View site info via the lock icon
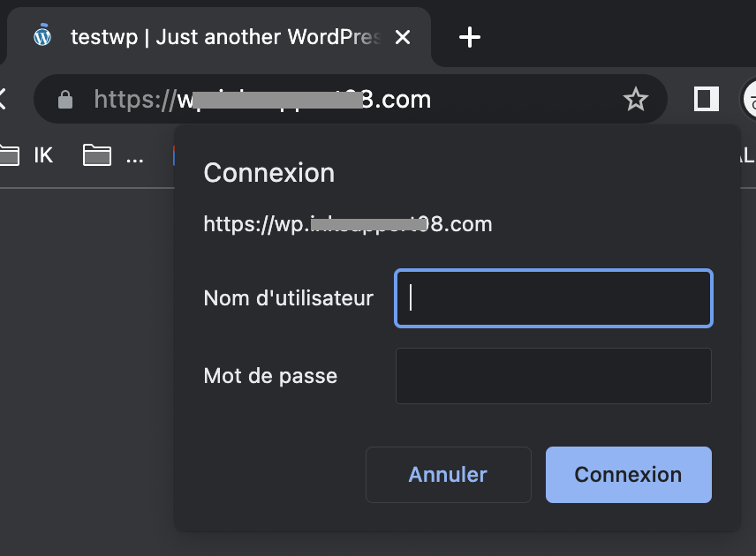756x556 pixels. tap(65, 100)
